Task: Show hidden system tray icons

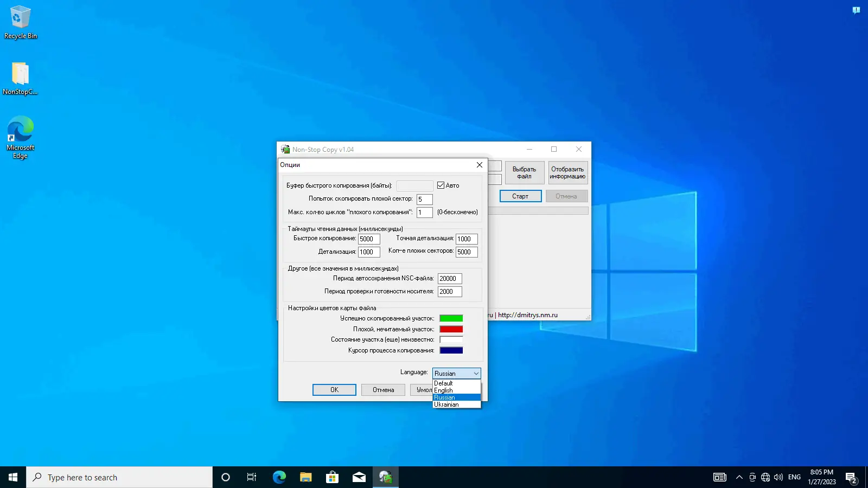Action: pos(739,477)
